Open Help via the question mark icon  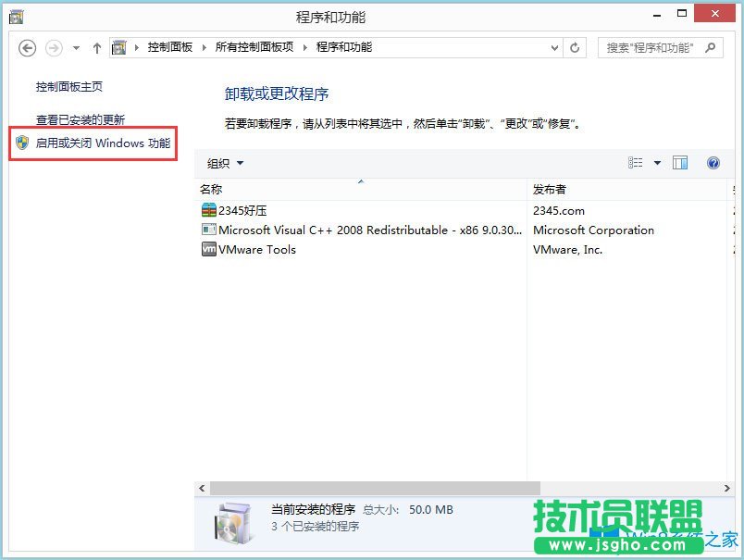coord(713,163)
